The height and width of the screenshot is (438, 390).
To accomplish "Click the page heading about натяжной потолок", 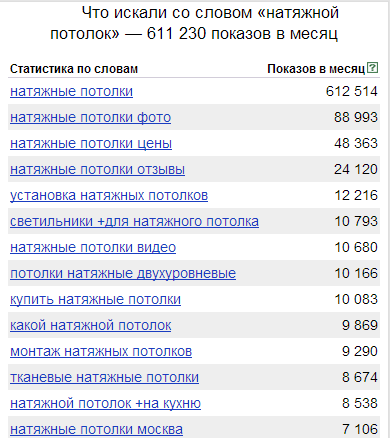I will point(194,23).
